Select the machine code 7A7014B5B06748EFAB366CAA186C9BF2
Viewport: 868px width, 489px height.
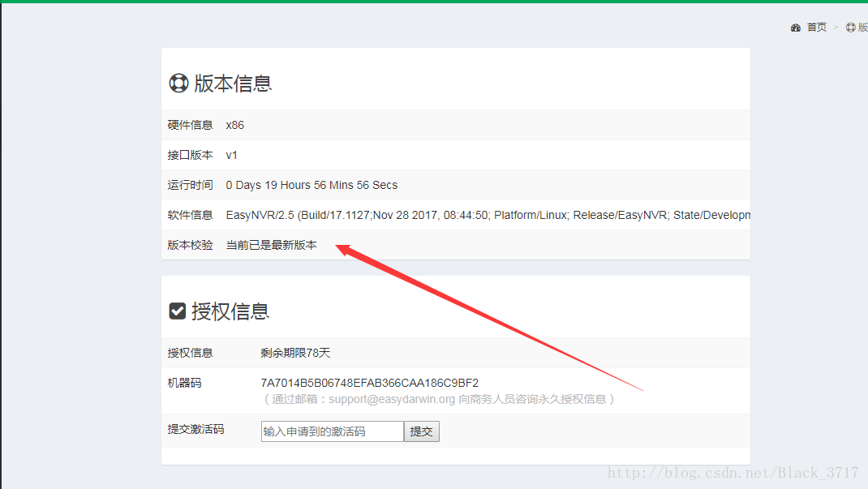(x=370, y=383)
